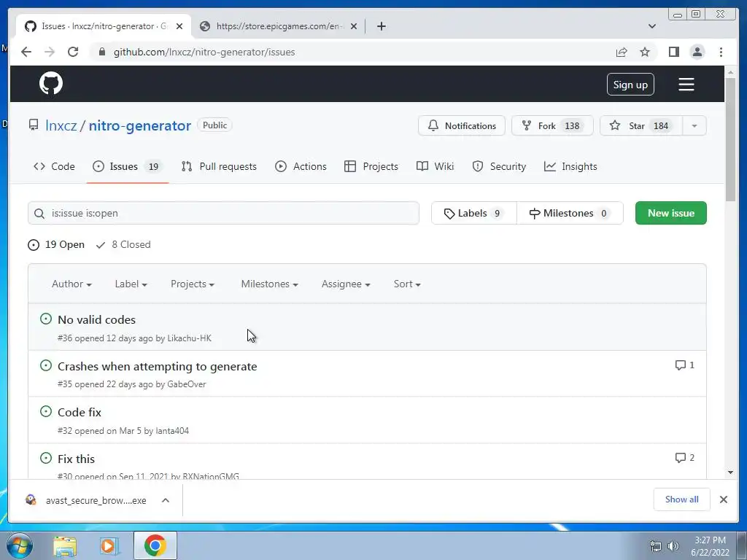Expand the Author filter dropdown
747x560 pixels.
[71, 284]
